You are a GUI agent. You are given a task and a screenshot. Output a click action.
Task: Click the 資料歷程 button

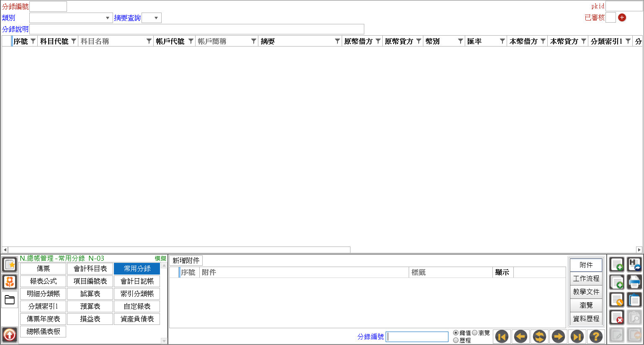(586, 319)
